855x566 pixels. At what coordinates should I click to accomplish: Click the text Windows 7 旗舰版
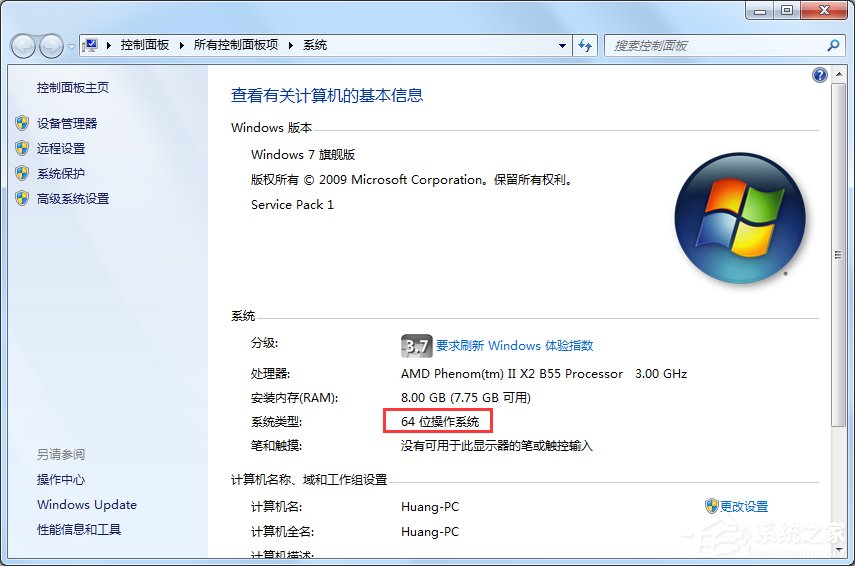[303, 154]
